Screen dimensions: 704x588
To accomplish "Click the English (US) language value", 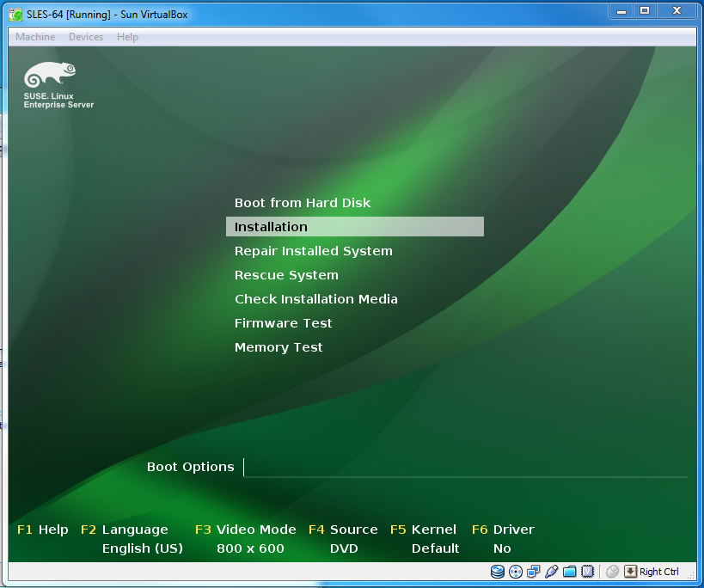I will pos(143,548).
